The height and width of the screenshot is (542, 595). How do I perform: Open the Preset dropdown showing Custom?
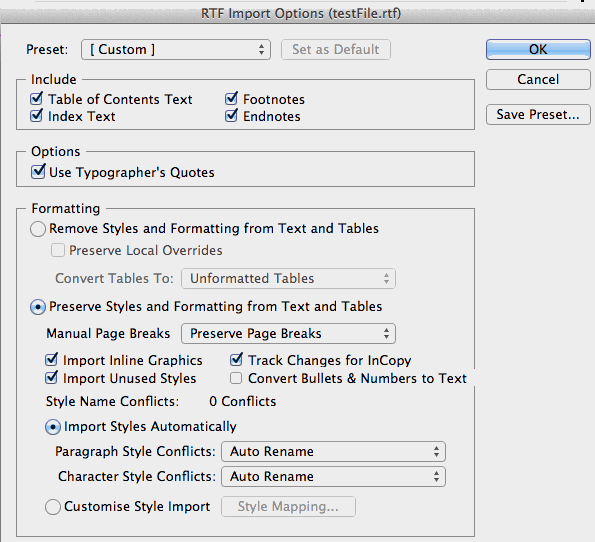pyautogui.click(x=176, y=49)
